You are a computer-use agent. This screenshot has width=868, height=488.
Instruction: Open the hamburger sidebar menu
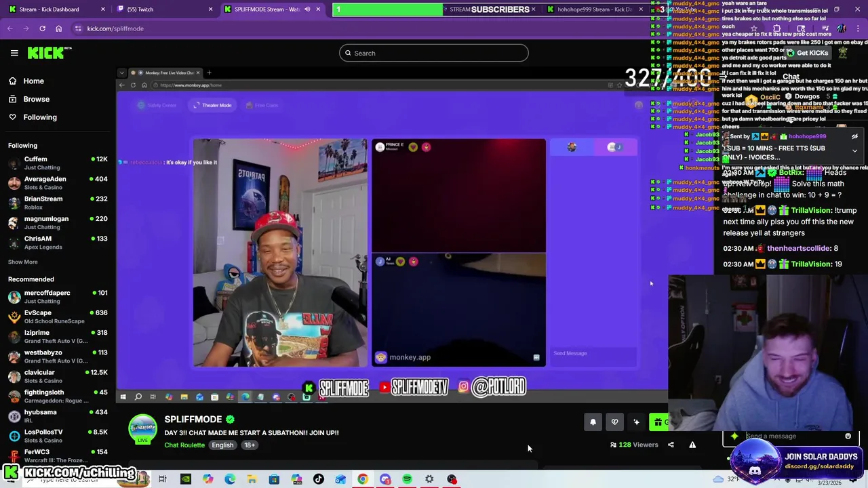(x=14, y=53)
